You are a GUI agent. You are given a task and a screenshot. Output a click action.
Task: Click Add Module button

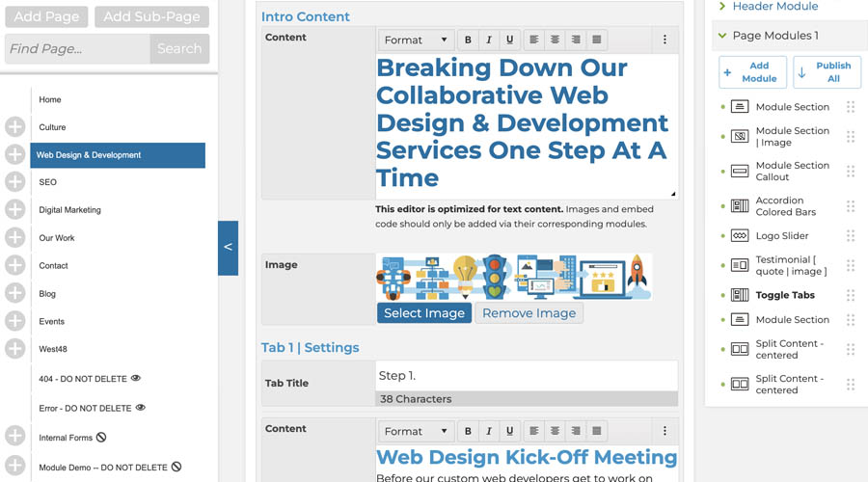tap(752, 72)
